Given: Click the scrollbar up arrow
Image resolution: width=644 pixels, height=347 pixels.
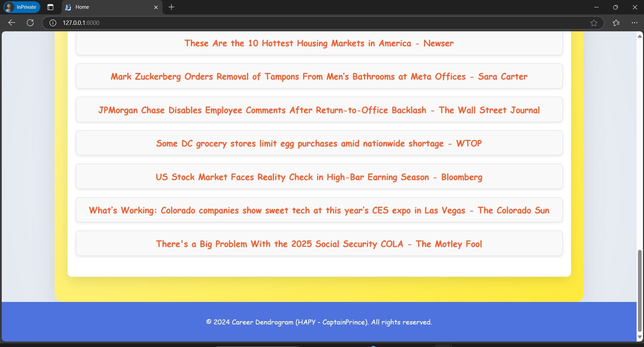Looking at the screenshot, I should click(x=640, y=36).
